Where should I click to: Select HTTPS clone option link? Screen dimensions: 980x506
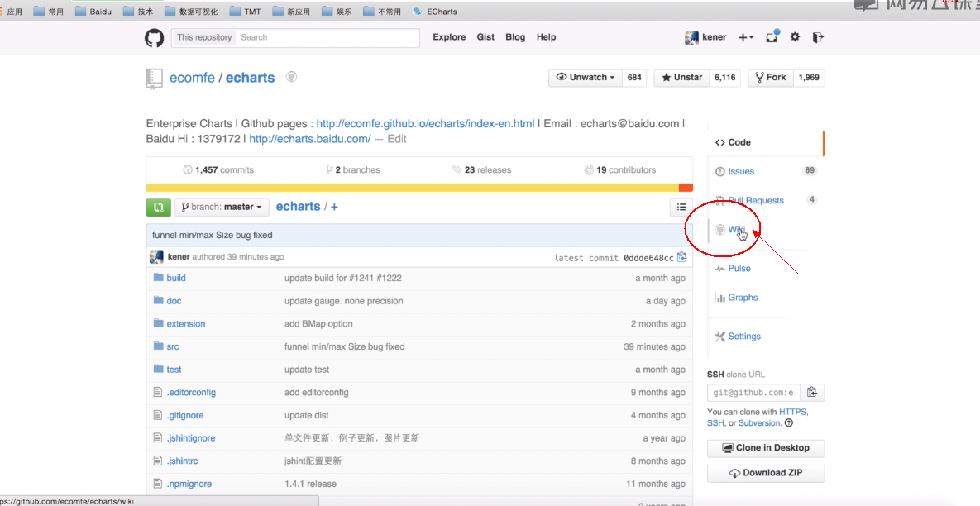[792, 412]
